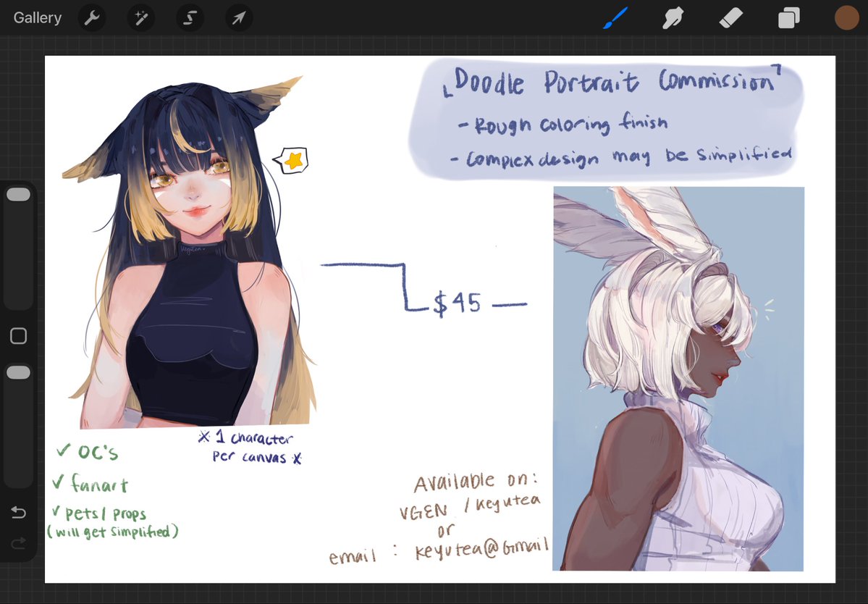Tap the white-haired bunny portrait on canvas
868x604 pixels.
click(x=678, y=379)
